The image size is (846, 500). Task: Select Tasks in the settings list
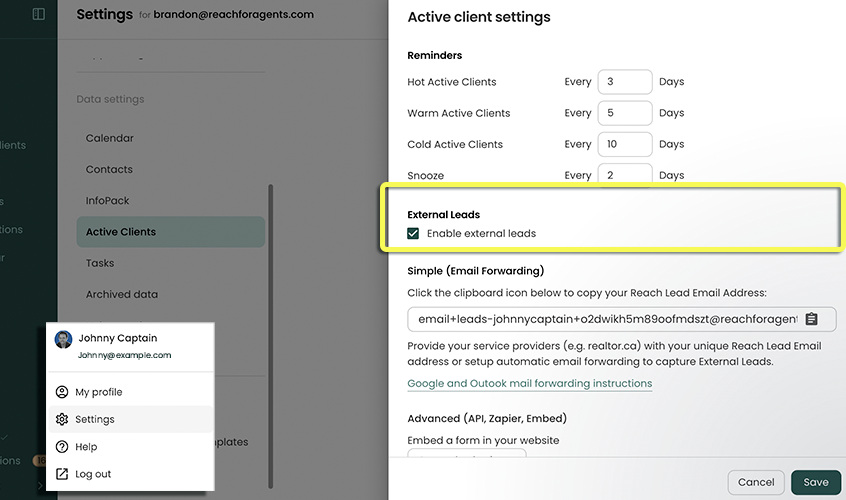(100, 263)
